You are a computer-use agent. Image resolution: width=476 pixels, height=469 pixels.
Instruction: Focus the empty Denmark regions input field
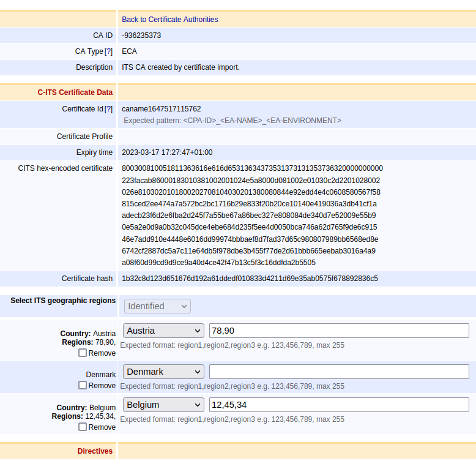coord(339,372)
